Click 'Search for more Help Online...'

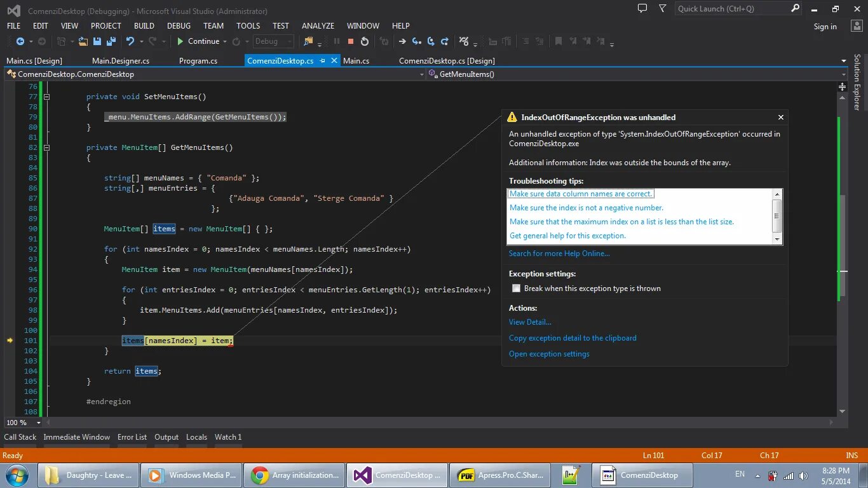(559, 254)
